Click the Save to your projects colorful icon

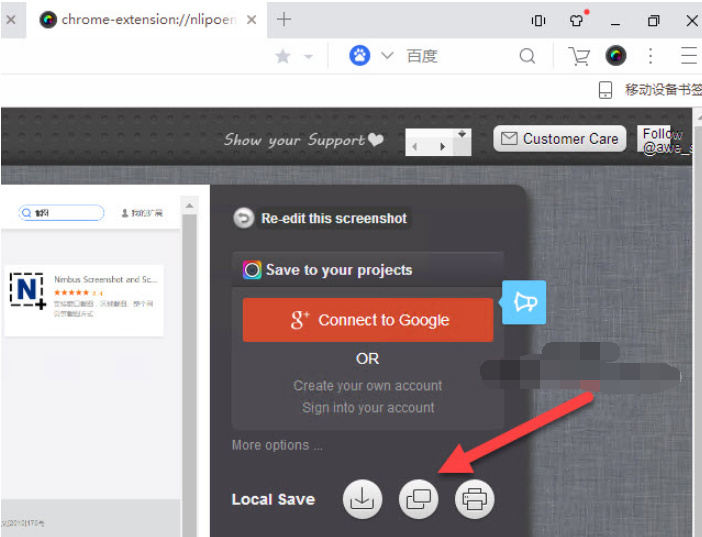pyautogui.click(x=252, y=270)
